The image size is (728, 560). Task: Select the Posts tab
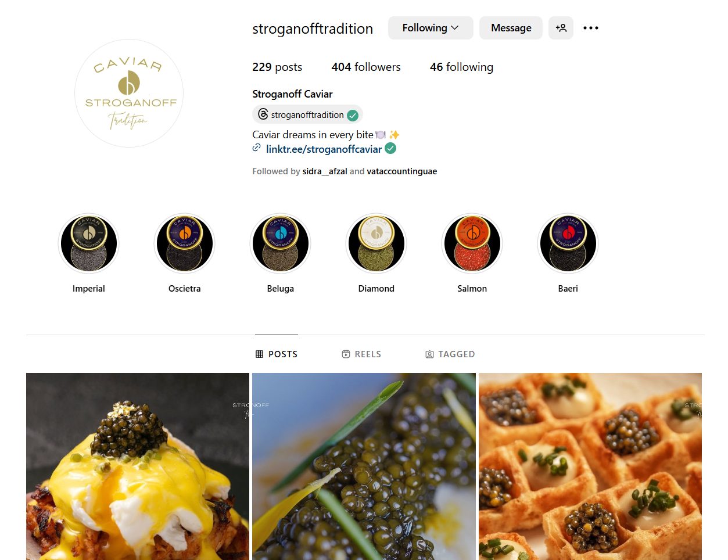click(277, 354)
